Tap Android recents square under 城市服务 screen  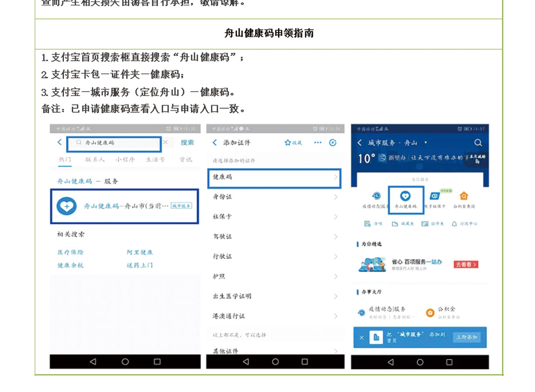[449, 362]
